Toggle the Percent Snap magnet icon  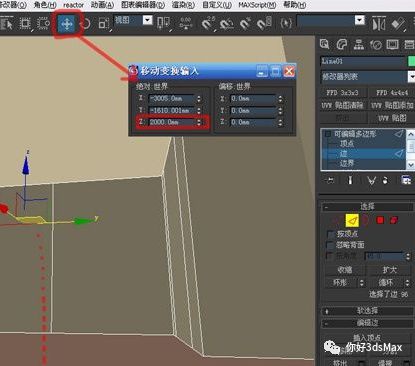(x=246, y=24)
